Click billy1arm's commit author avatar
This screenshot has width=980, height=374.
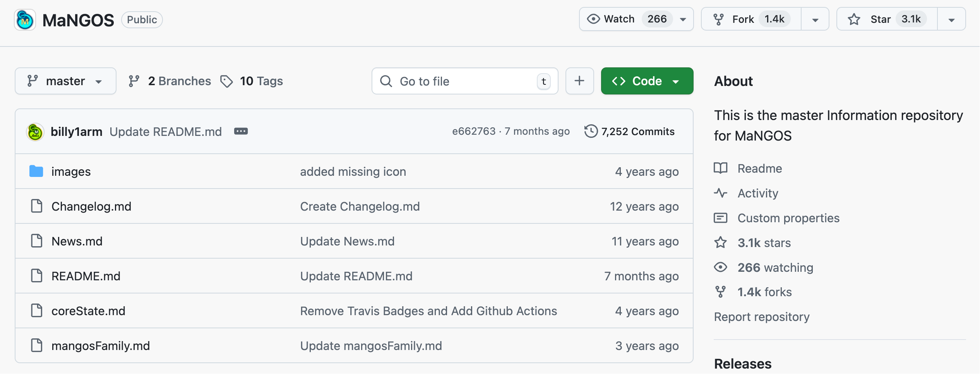click(x=35, y=132)
